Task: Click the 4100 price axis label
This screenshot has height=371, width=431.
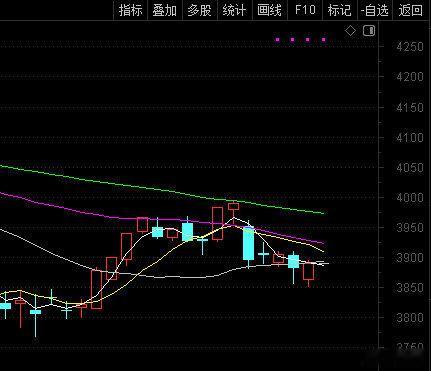Action: click(410, 137)
